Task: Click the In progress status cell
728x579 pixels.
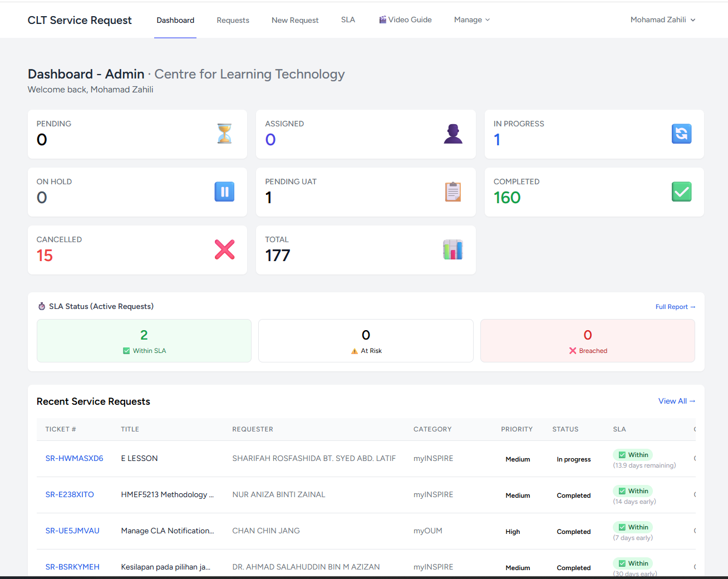Action: [574, 459]
